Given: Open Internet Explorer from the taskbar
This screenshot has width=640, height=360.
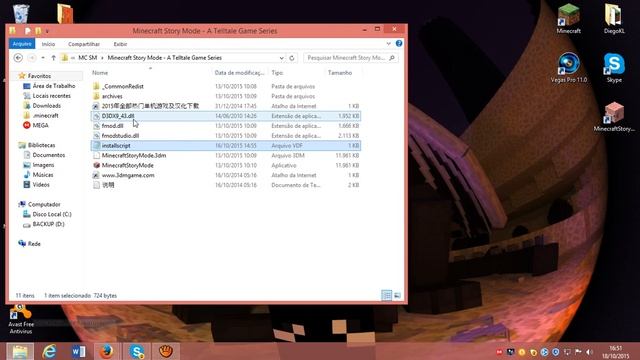Looking at the screenshot, I should pos(49,351).
